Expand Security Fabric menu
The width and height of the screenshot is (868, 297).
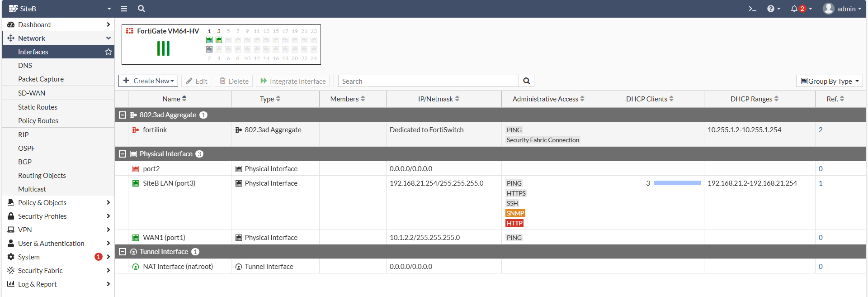click(58, 270)
